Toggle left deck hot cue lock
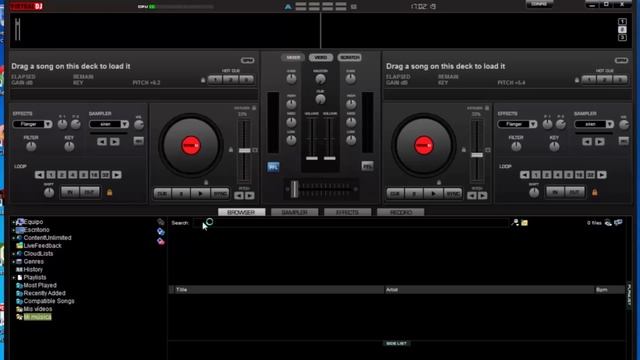This screenshot has width=640, height=360. pyautogui.click(x=203, y=80)
